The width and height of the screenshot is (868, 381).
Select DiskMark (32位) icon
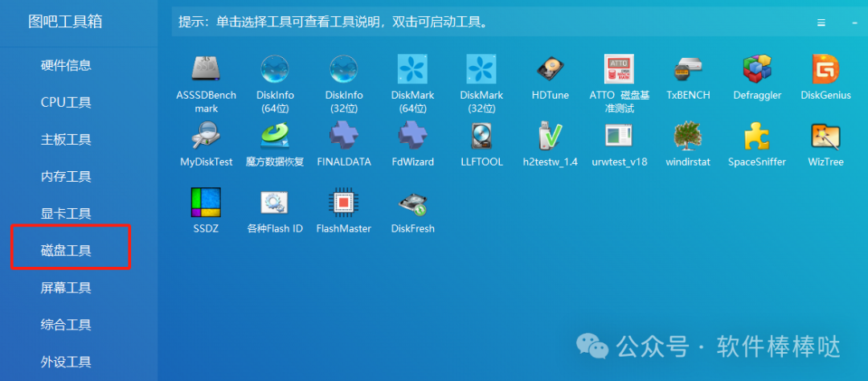[481, 69]
